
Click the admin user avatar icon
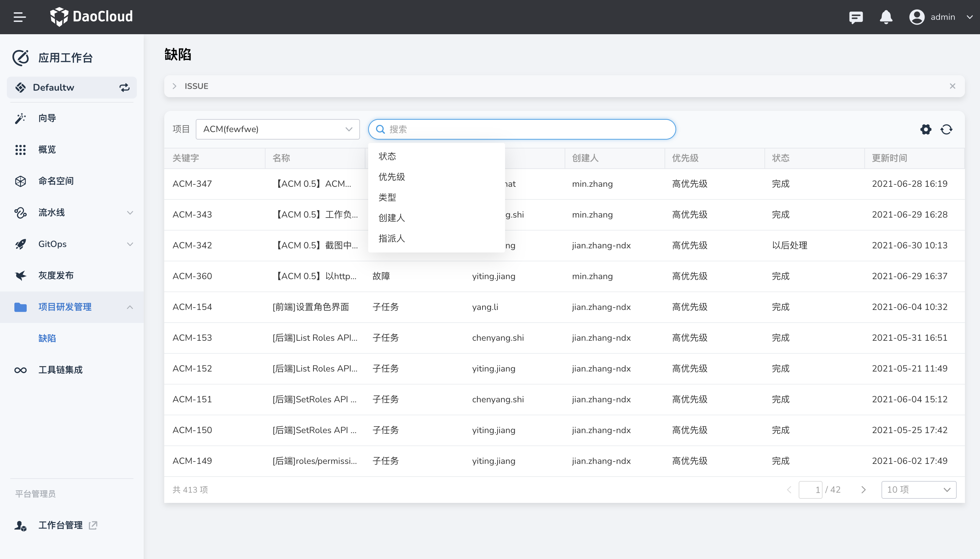917,17
